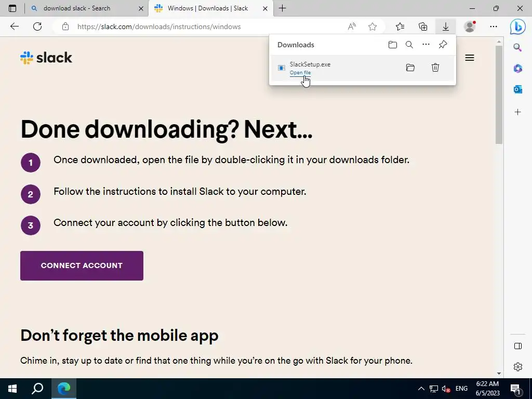
Task: Click the page vertical scrollbar thumb
Action: [x=499, y=95]
